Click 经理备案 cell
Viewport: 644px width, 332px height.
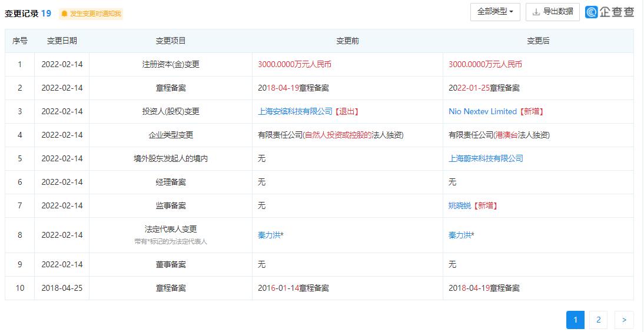click(x=171, y=182)
